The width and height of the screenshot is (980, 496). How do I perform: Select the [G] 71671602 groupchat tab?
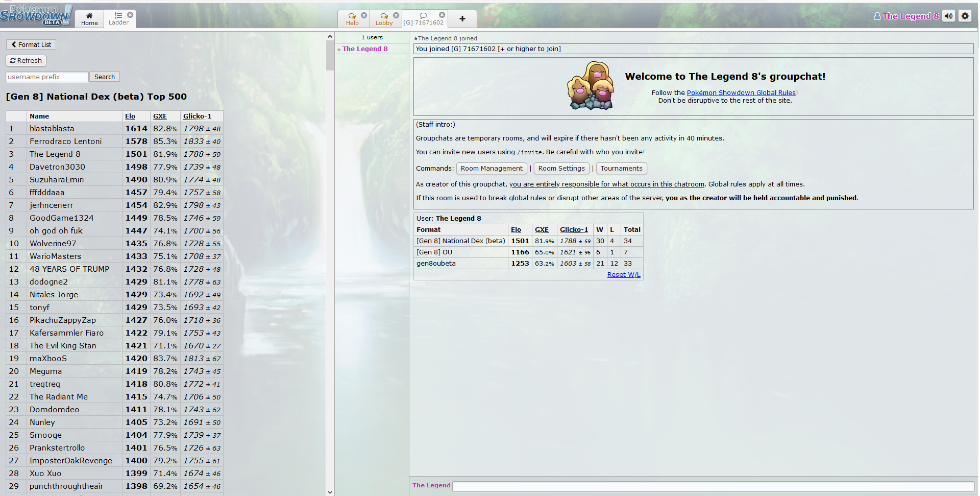click(x=423, y=19)
